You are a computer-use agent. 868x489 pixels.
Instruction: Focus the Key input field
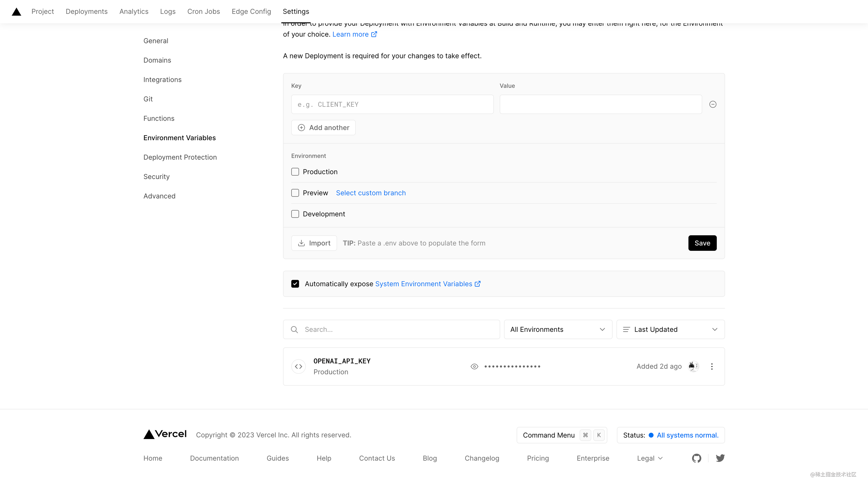coord(392,104)
